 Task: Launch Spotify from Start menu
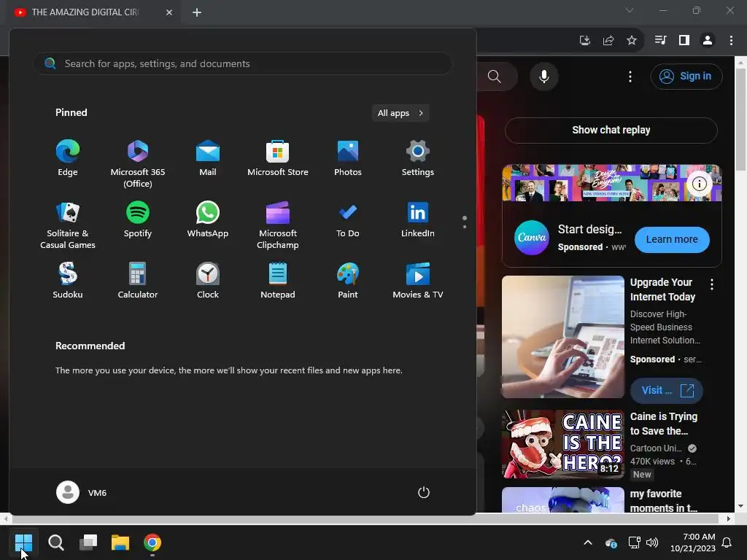(x=138, y=219)
